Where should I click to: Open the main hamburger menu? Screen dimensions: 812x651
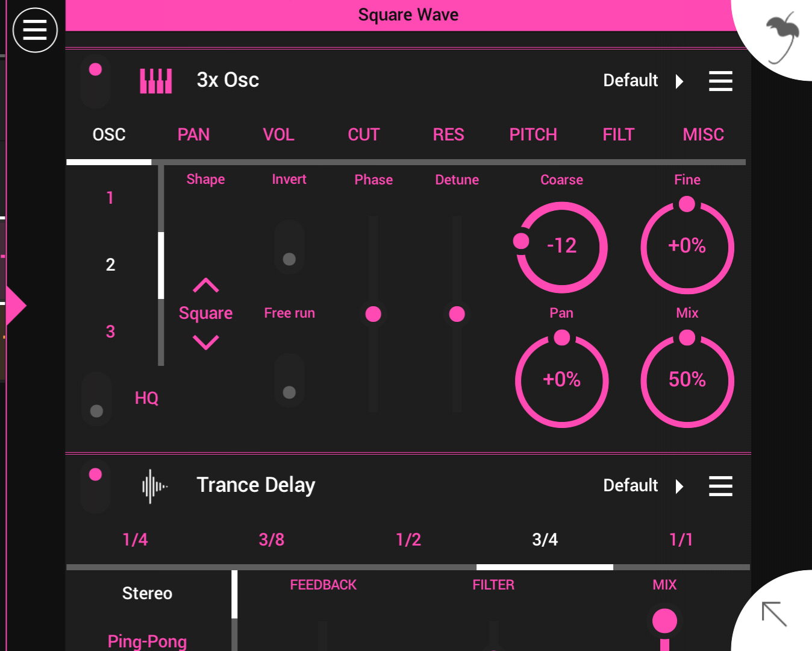[x=35, y=30]
